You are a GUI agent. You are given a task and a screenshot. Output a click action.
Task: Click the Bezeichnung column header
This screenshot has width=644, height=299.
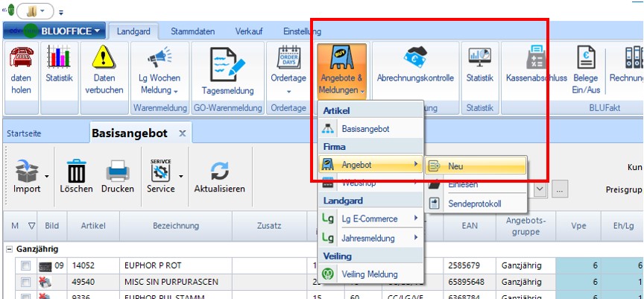[176, 225]
